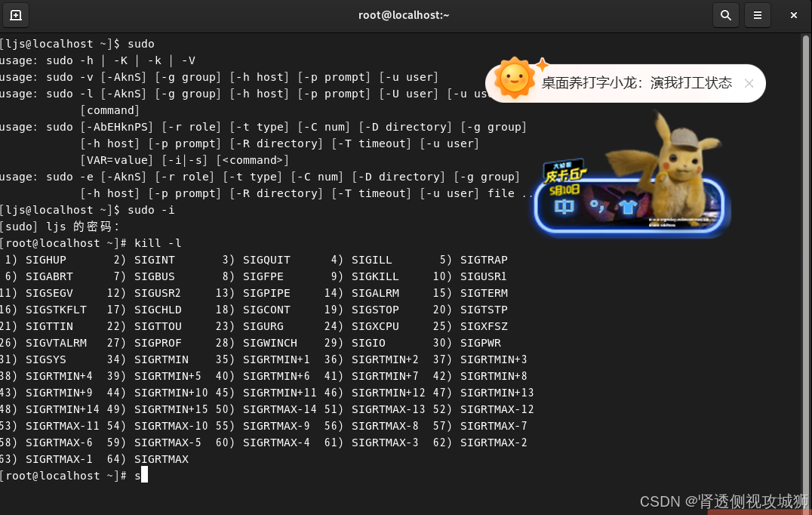This screenshot has height=515, width=812.
Task: Select the 'sudo -i' command text
Action: point(151,210)
